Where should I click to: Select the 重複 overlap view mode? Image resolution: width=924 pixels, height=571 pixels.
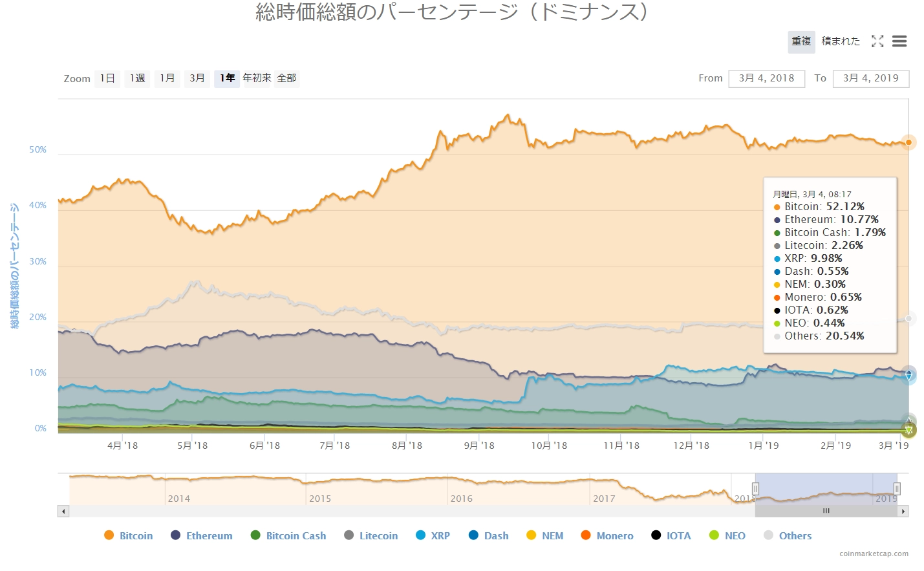coord(801,41)
